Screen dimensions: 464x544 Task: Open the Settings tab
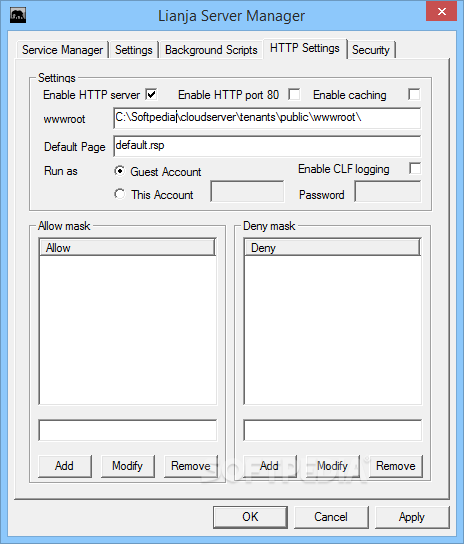click(134, 50)
